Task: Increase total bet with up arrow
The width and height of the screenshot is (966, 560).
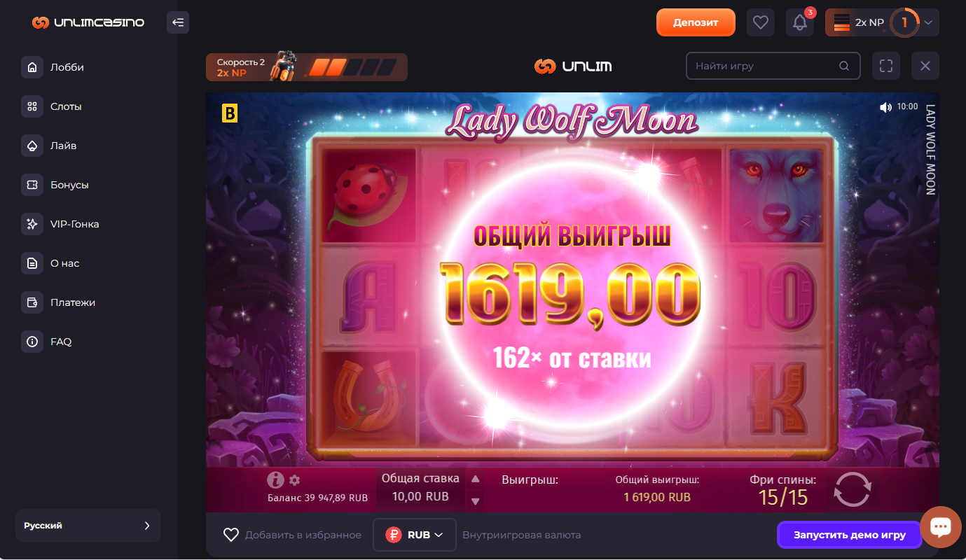Action: click(x=476, y=479)
